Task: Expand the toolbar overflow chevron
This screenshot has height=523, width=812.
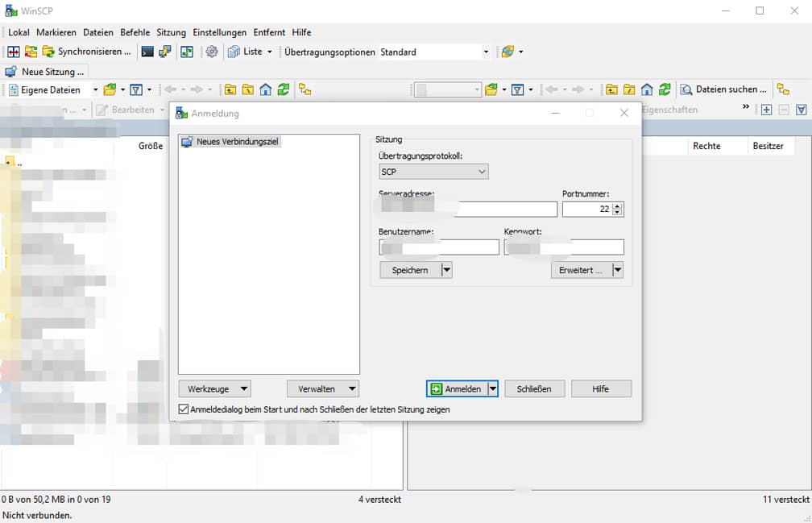Action: [x=746, y=106]
